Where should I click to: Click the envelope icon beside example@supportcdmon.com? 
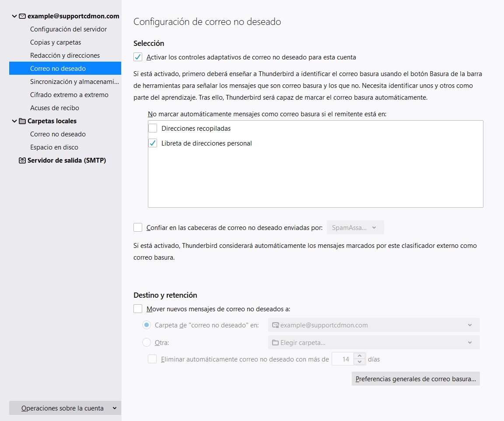pos(22,16)
